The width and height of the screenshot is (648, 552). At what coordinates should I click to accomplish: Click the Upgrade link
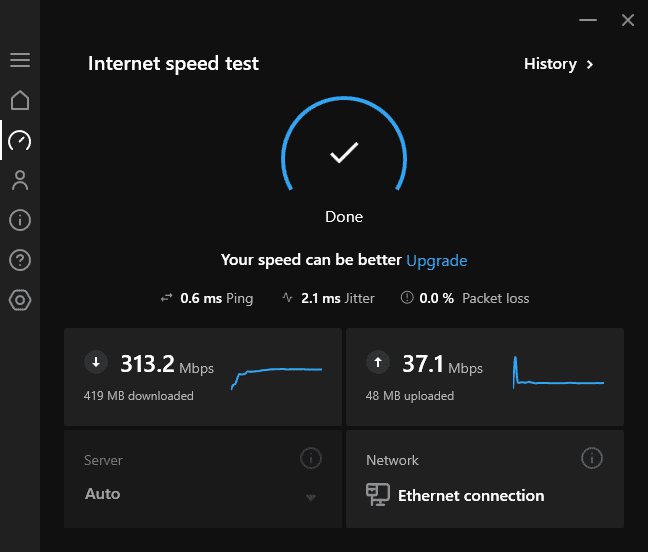coord(436,260)
